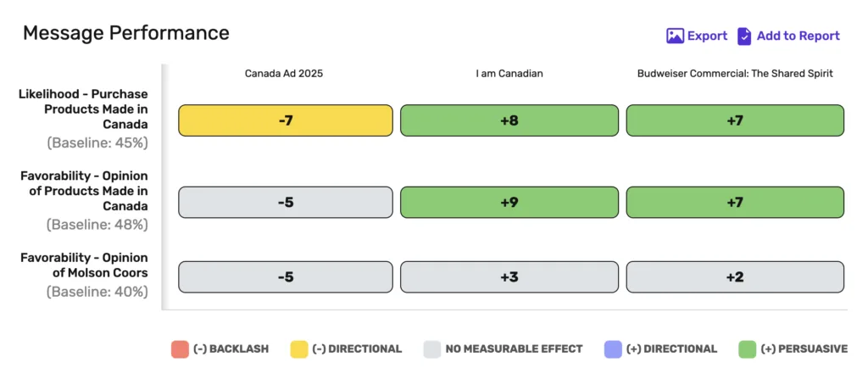The width and height of the screenshot is (868, 385).
Task: Click the Export link text
Action: [x=707, y=36]
